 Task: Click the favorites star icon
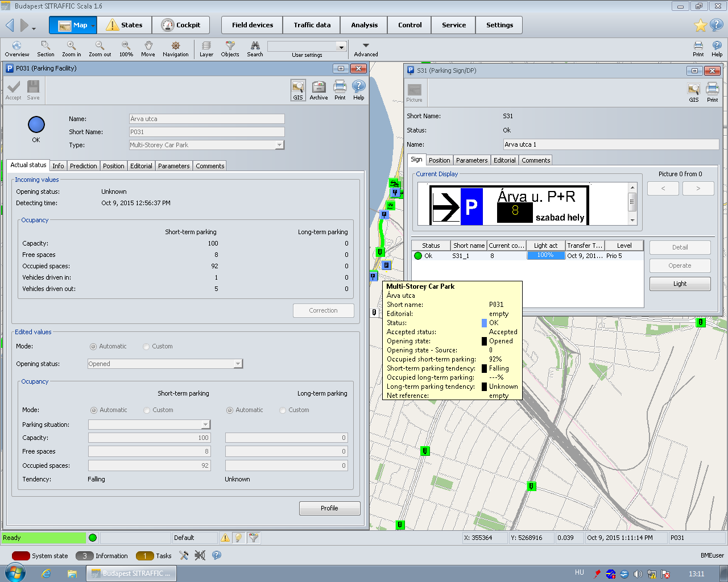coord(701,25)
